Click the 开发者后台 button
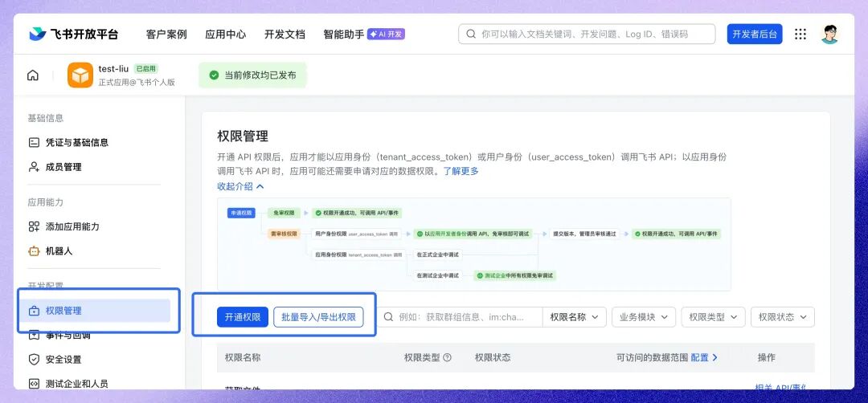 tap(755, 35)
